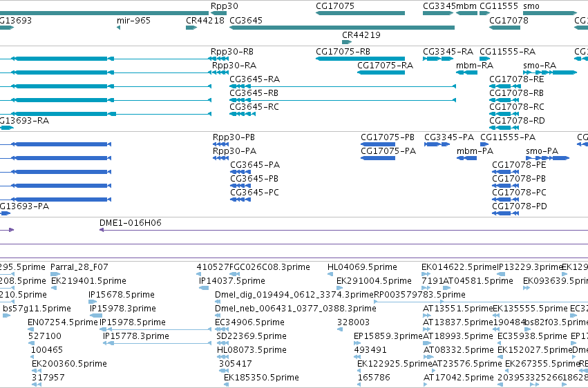588x388 pixels.
Task: Select the 493491 EST label
Action: 370,351
